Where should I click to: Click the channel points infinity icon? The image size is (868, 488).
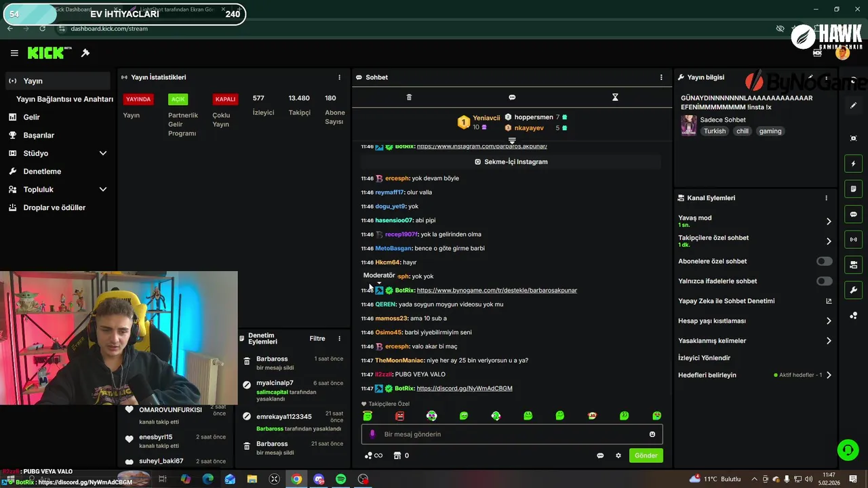pos(374,455)
